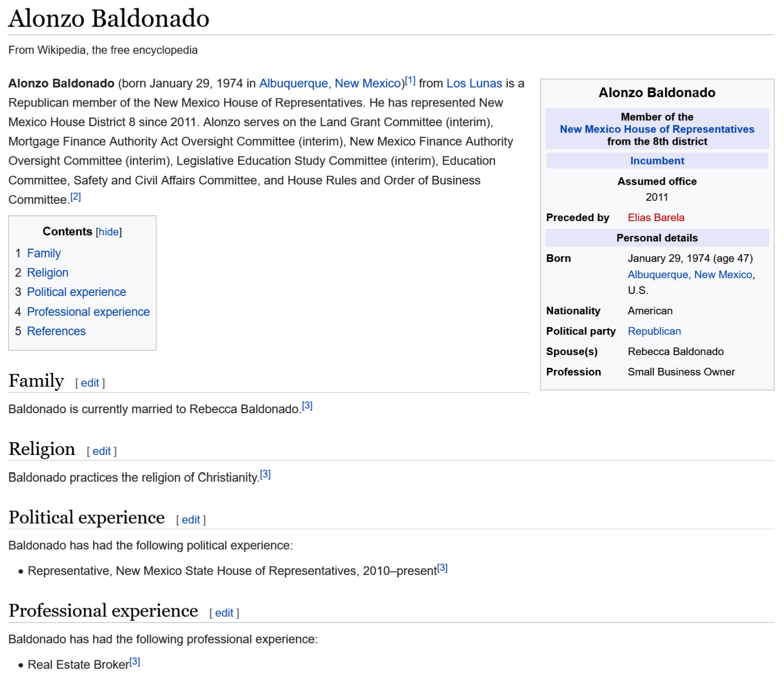Click the Professional experience section heading
Image resolution: width=784 pixels, height=678 pixels.
[103, 611]
